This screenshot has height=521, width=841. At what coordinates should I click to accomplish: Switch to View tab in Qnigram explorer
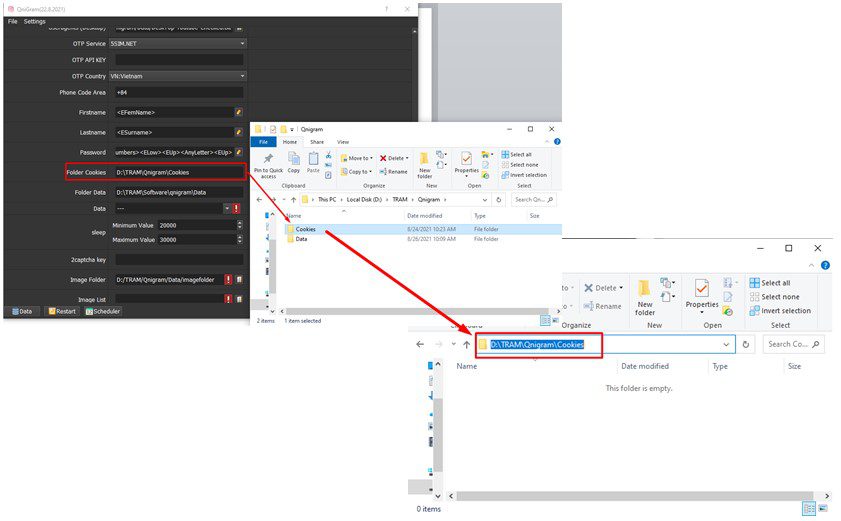click(x=343, y=142)
